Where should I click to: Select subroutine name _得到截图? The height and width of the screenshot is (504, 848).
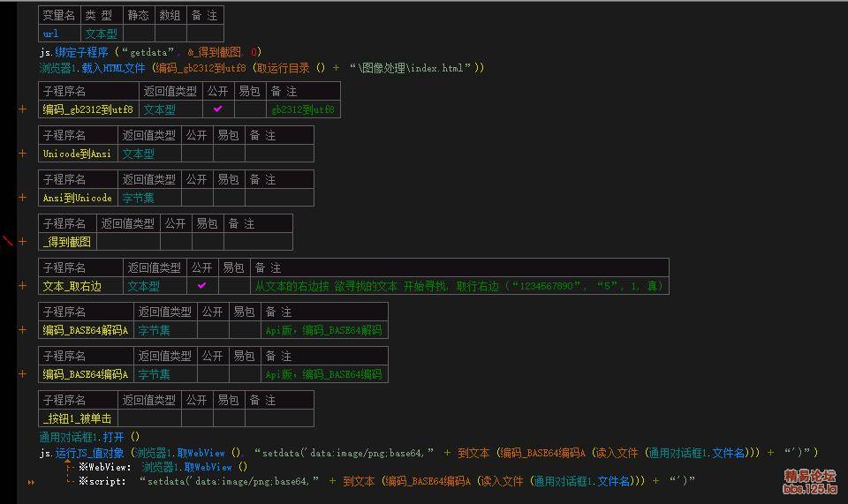pos(67,242)
